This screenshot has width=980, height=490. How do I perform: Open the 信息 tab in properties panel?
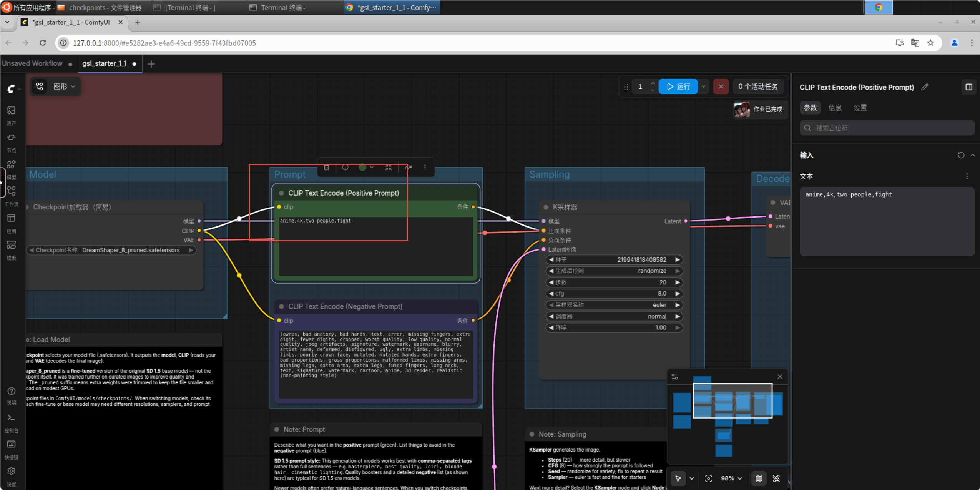[835, 108]
